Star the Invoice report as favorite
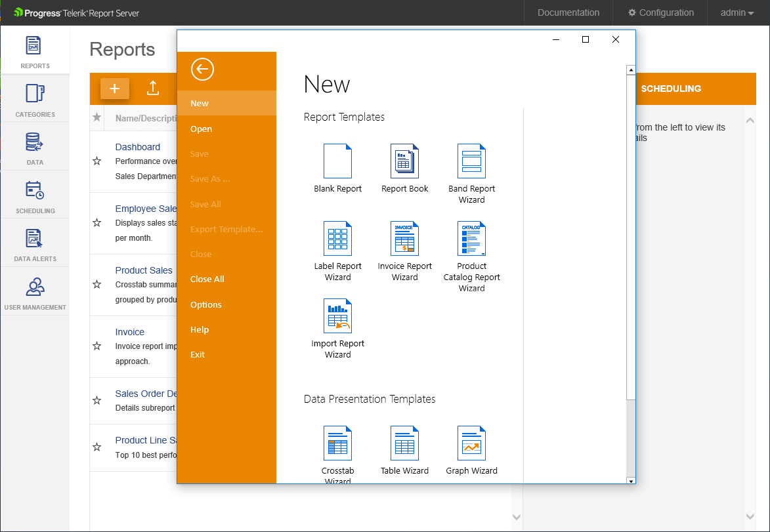The height and width of the screenshot is (532, 770). coord(97,346)
